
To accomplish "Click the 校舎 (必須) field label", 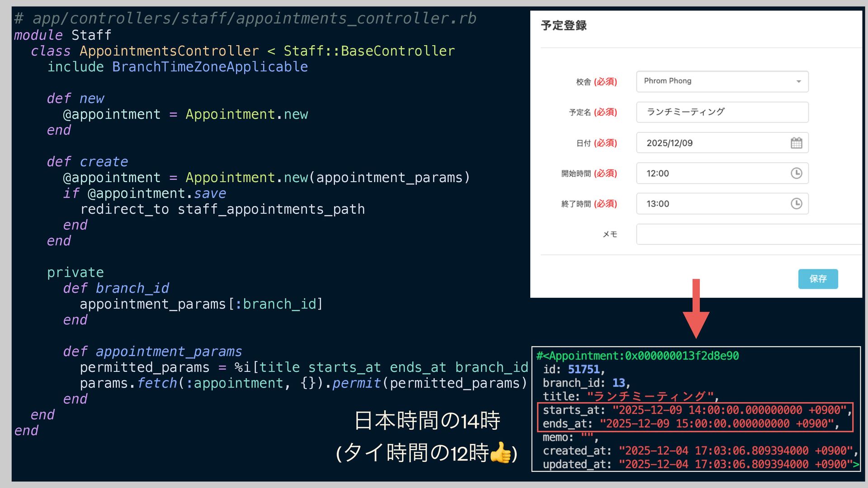I will point(596,82).
